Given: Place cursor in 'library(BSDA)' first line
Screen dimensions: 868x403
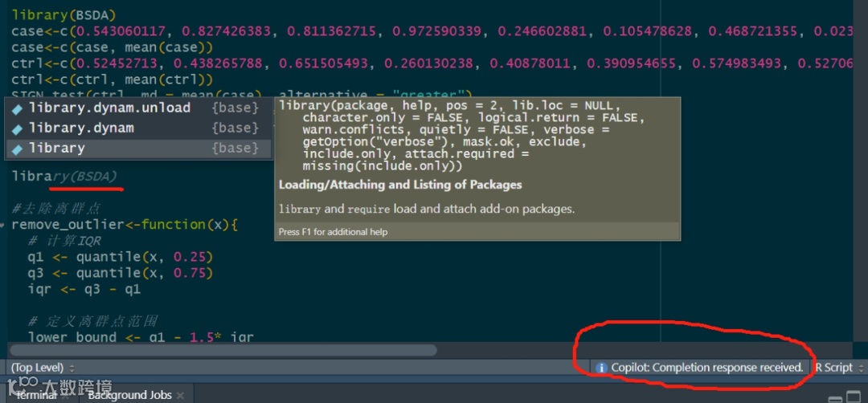Looking at the screenshot, I should (x=64, y=15).
